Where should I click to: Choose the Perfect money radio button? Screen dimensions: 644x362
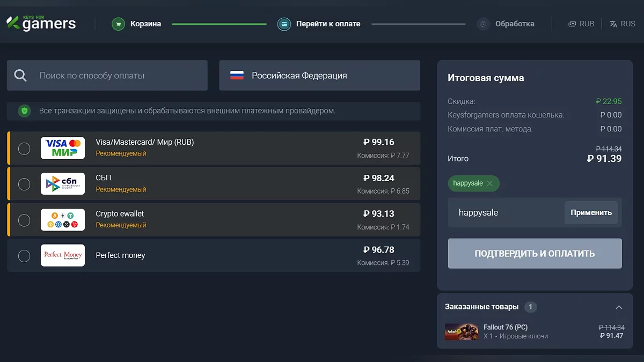(x=24, y=256)
